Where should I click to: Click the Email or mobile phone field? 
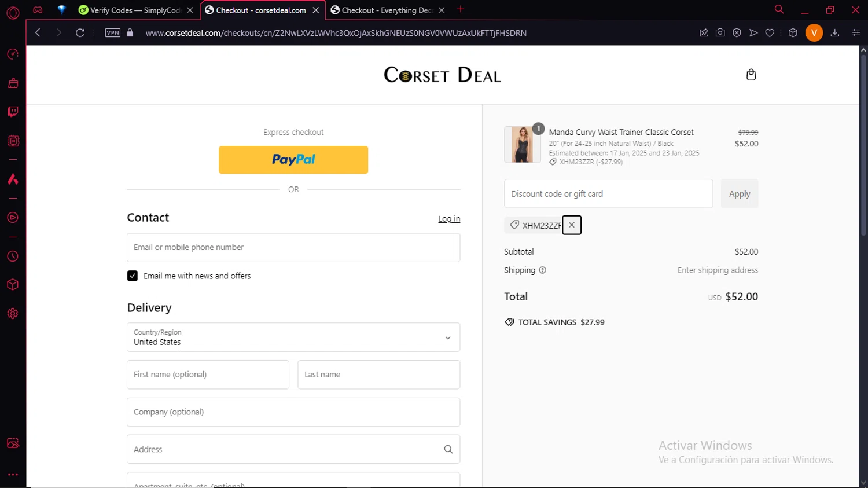[x=293, y=248]
